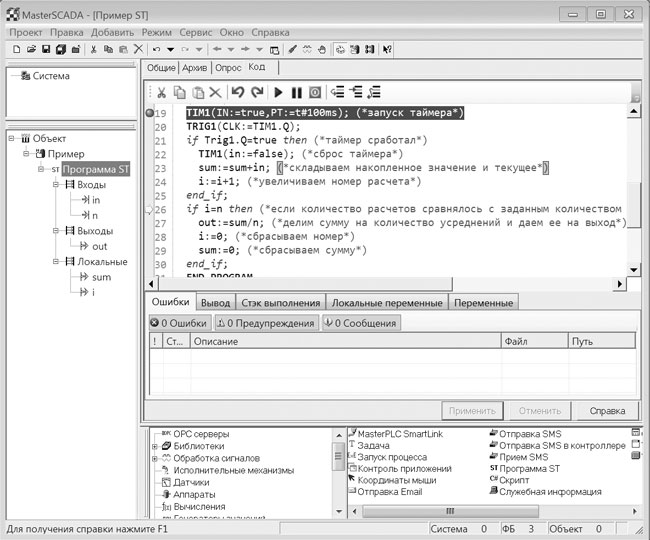Open the Правка menu
Viewport: 650px width, 540px height.
click(66, 32)
